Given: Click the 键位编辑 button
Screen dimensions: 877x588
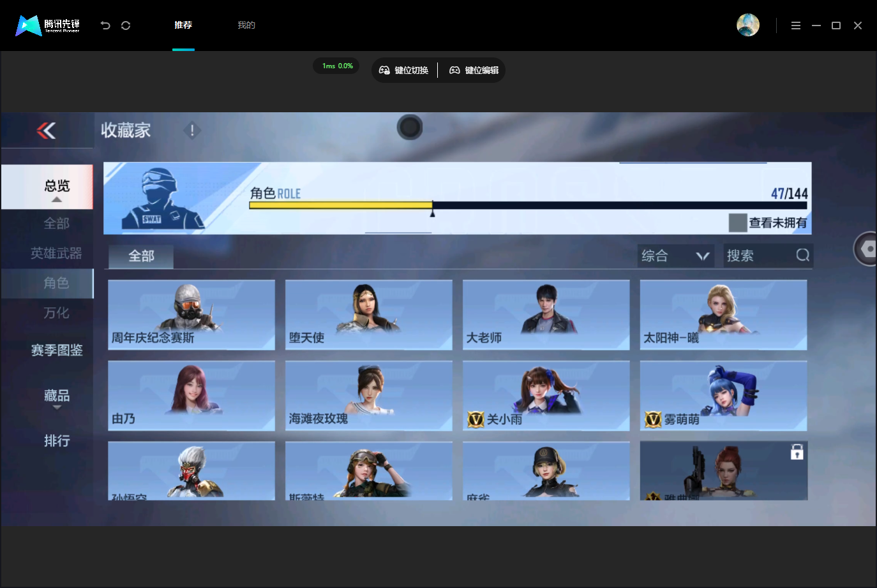Looking at the screenshot, I should point(474,70).
